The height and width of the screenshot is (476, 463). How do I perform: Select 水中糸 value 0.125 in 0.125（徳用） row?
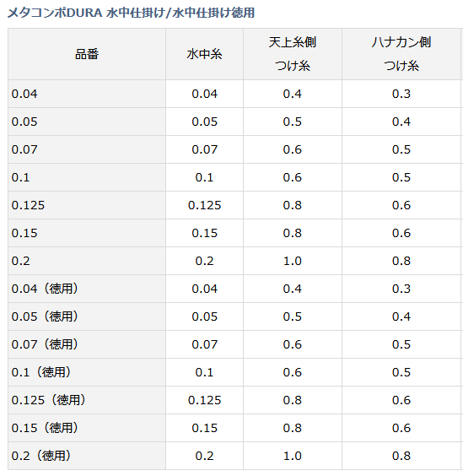coord(204,400)
